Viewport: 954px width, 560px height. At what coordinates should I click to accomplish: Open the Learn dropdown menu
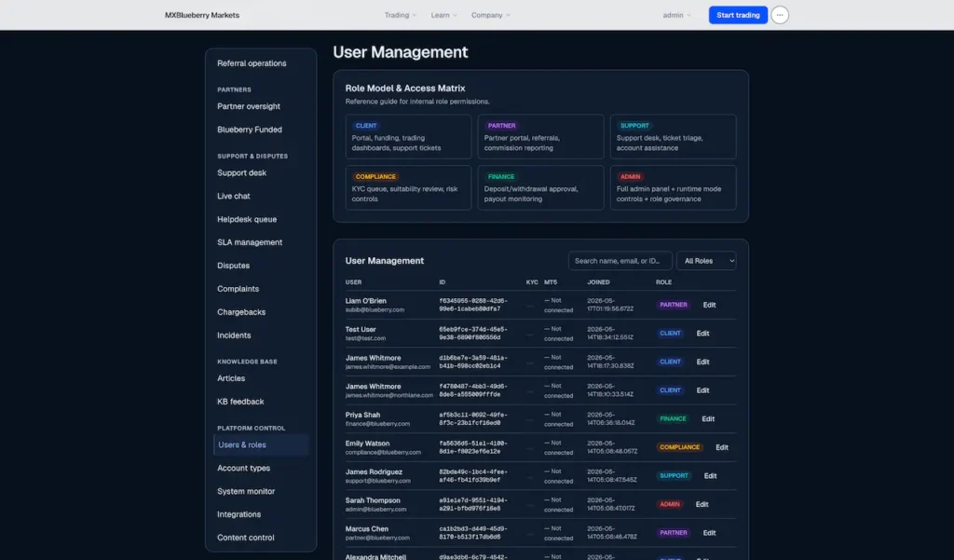pos(443,15)
